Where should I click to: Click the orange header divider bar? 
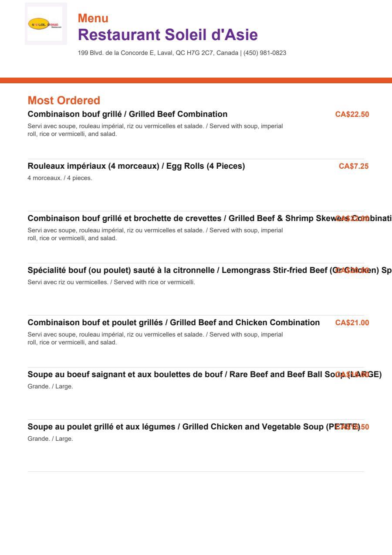tap(196, 80)
